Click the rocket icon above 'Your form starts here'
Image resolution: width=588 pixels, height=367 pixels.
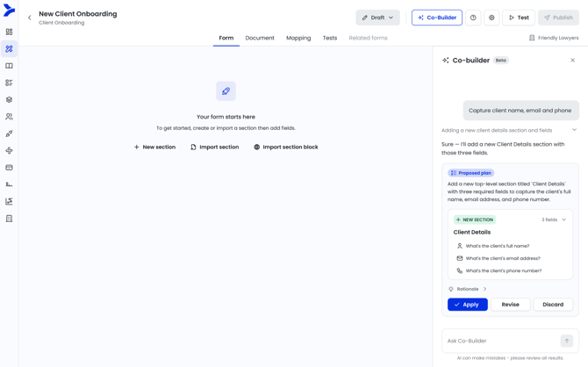(226, 90)
